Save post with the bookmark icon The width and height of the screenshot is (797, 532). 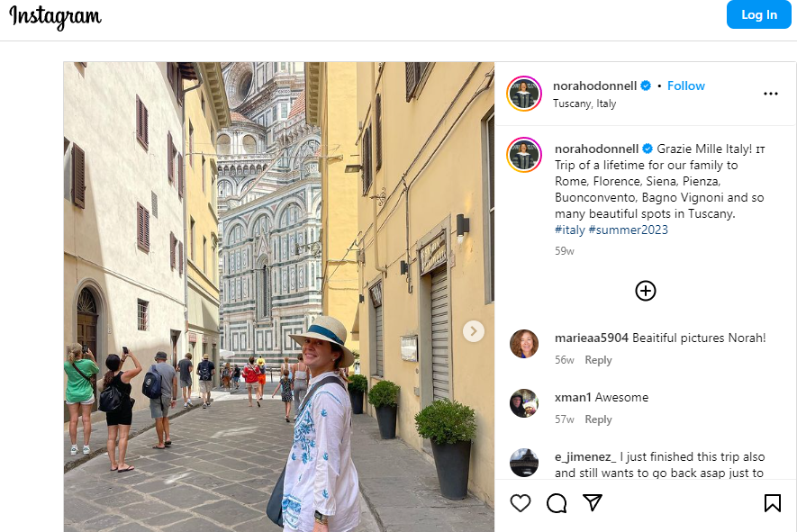point(772,503)
